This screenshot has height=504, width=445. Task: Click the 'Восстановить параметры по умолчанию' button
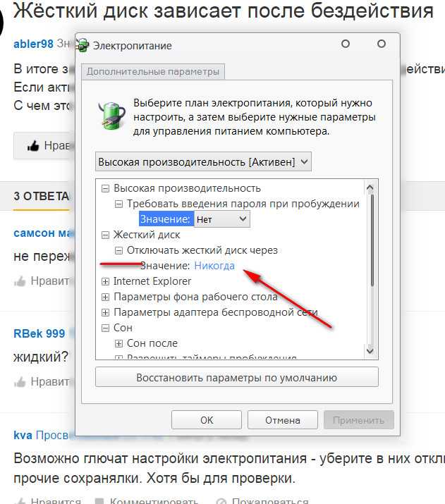[x=237, y=377]
